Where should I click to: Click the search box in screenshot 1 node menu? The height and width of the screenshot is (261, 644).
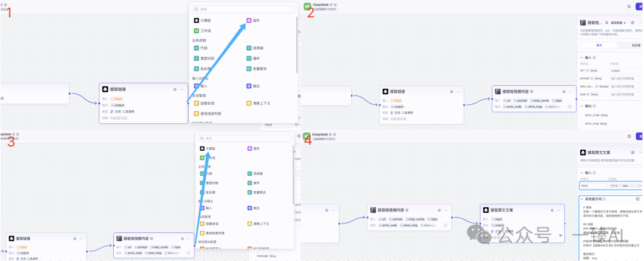coord(244,9)
